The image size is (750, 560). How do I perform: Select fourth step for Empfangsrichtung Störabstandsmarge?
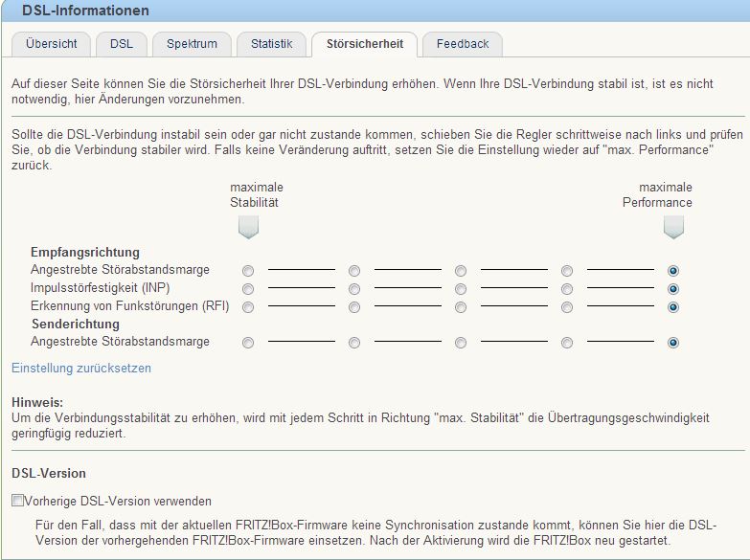567,271
